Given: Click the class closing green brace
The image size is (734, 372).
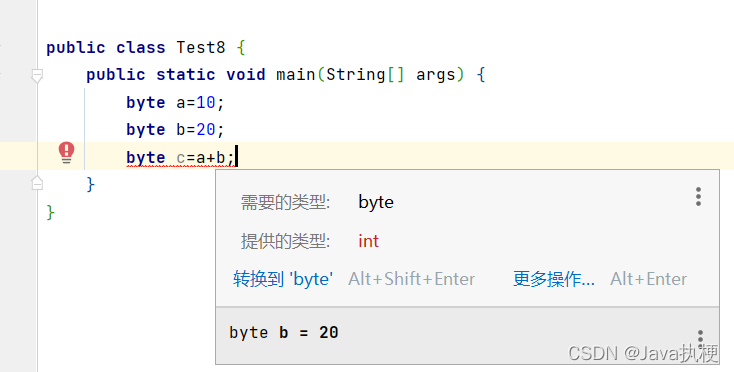Looking at the screenshot, I should pos(51,212).
